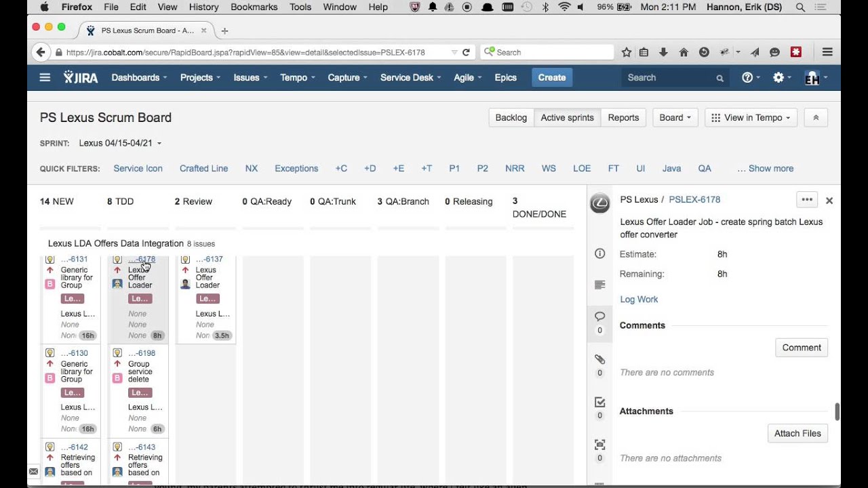This screenshot has width=868, height=488.
Task: Click the PS Lexus project avatar icon
Action: click(599, 203)
